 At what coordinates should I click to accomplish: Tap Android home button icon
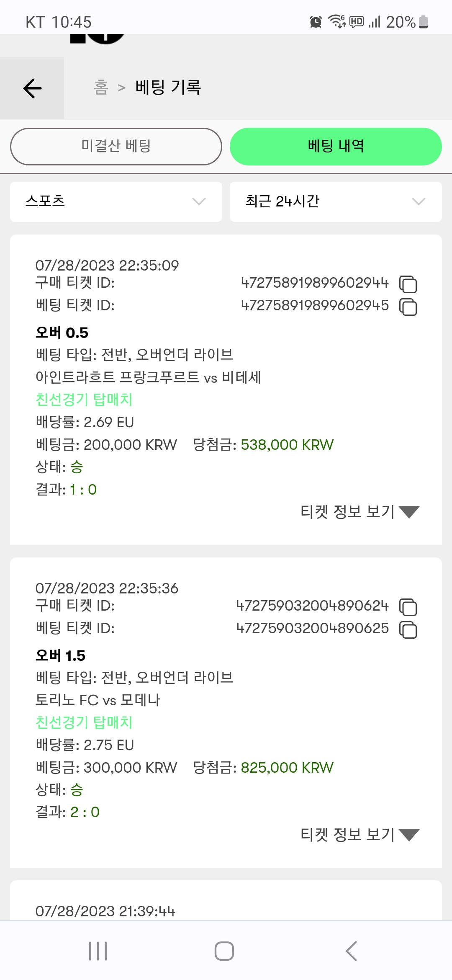coord(224,951)
